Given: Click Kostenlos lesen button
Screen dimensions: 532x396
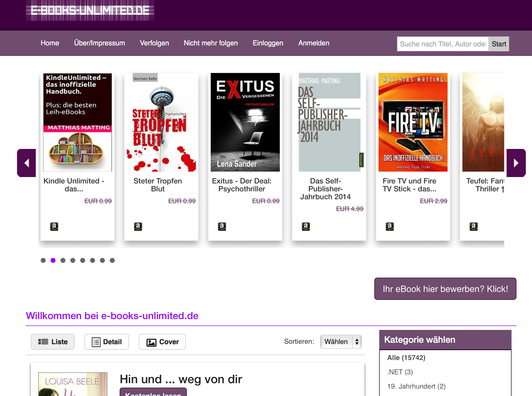Looking at the screenshot, I should click(153, 392).
